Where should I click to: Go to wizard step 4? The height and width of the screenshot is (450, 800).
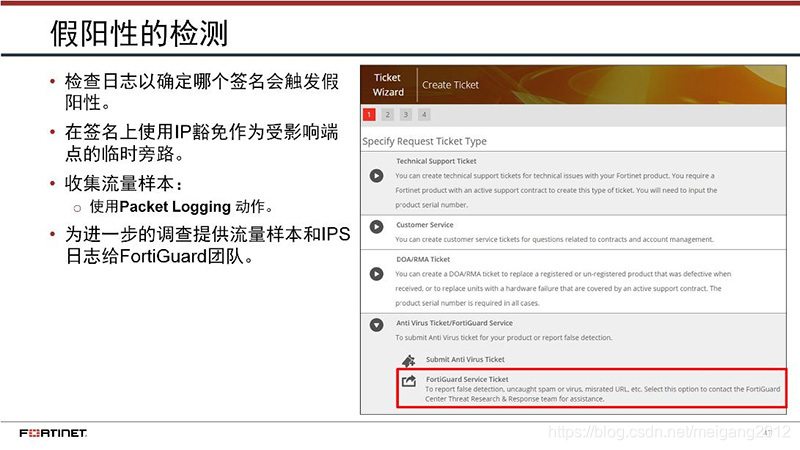point(424,114)
